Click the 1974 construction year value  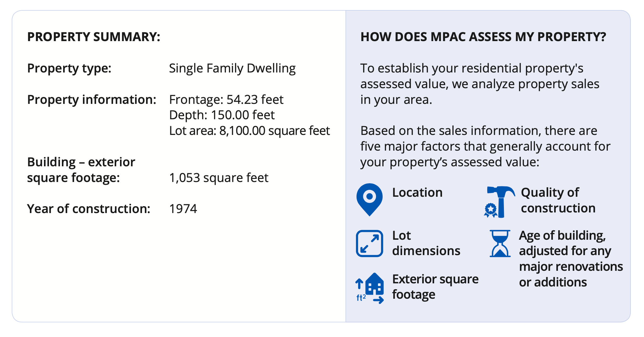(x=183, y=209)
